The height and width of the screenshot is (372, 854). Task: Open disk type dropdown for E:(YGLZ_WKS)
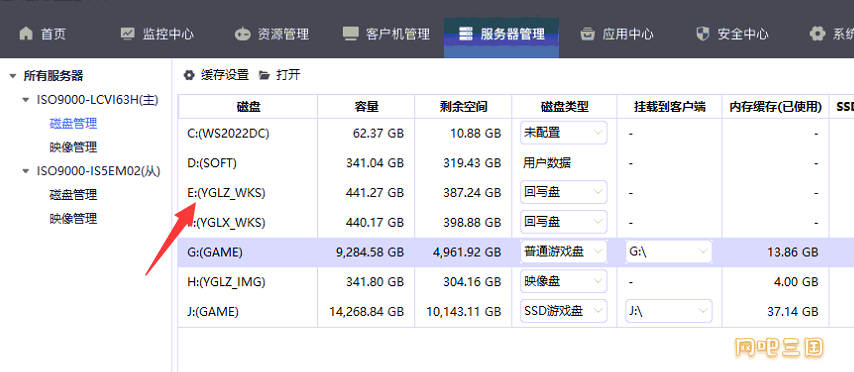[x=563, y=192]
